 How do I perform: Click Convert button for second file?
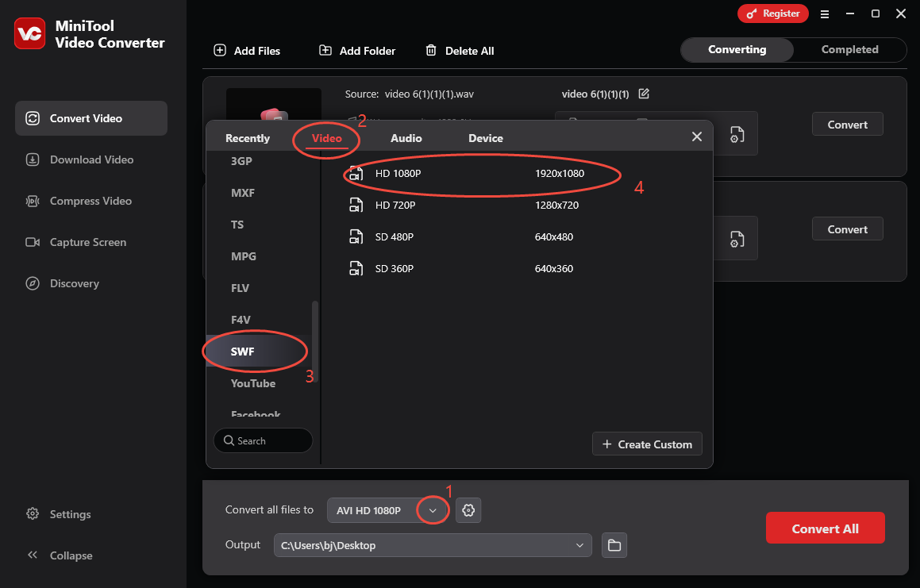pyautogui.click(x=847, y=229)
